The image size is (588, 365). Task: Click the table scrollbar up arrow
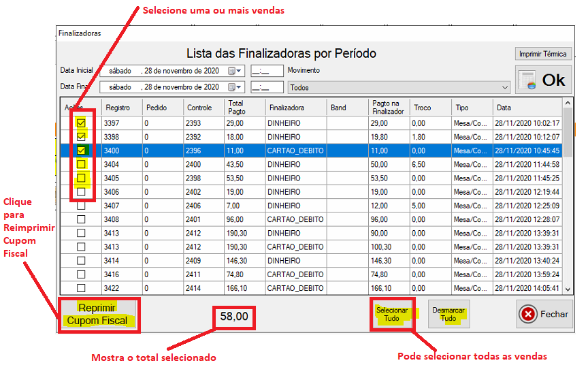(568, 103)
